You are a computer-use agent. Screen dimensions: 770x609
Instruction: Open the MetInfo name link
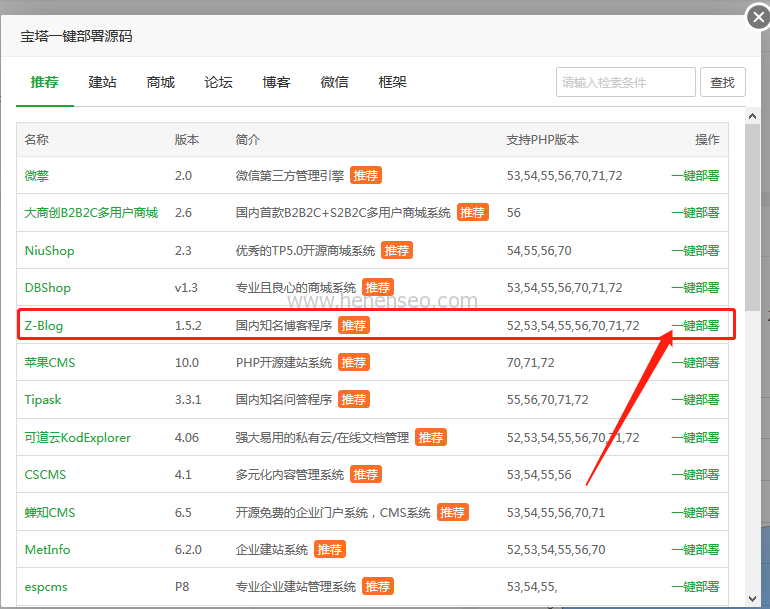pyautogui.click(x=47, y=549)
